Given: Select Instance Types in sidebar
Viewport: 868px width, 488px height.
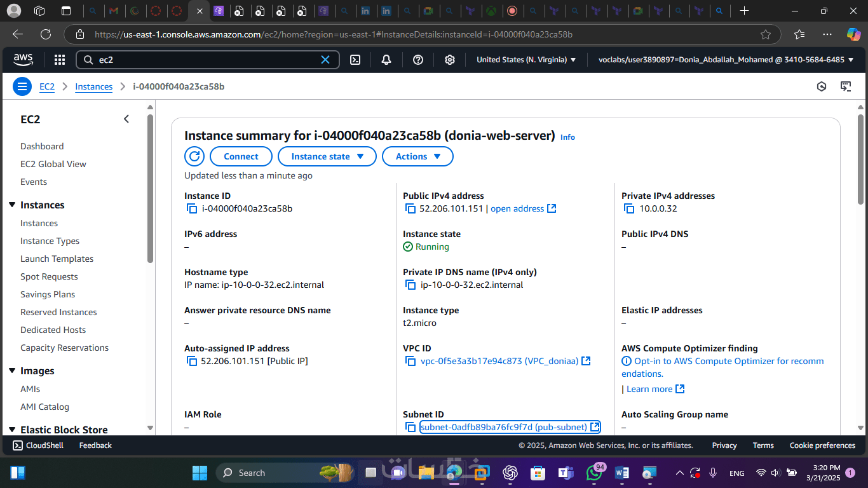Looking at the screenshot, I should 50,241.
